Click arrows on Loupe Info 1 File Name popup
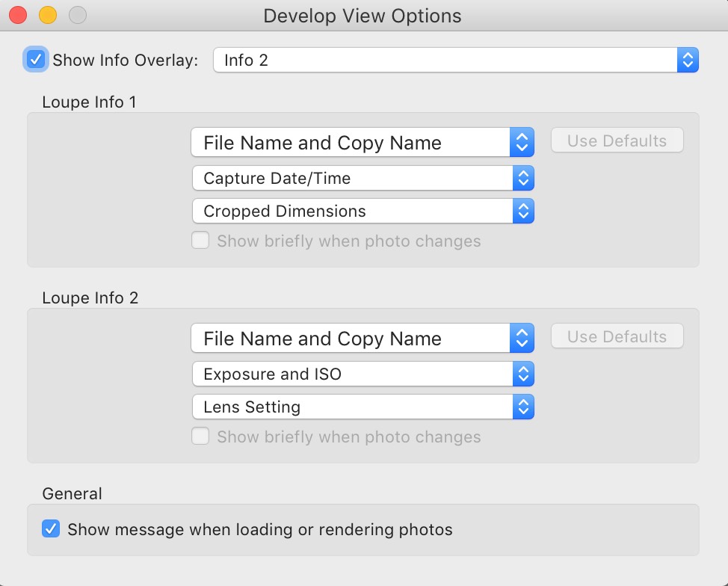 click(x=522, y=142)
